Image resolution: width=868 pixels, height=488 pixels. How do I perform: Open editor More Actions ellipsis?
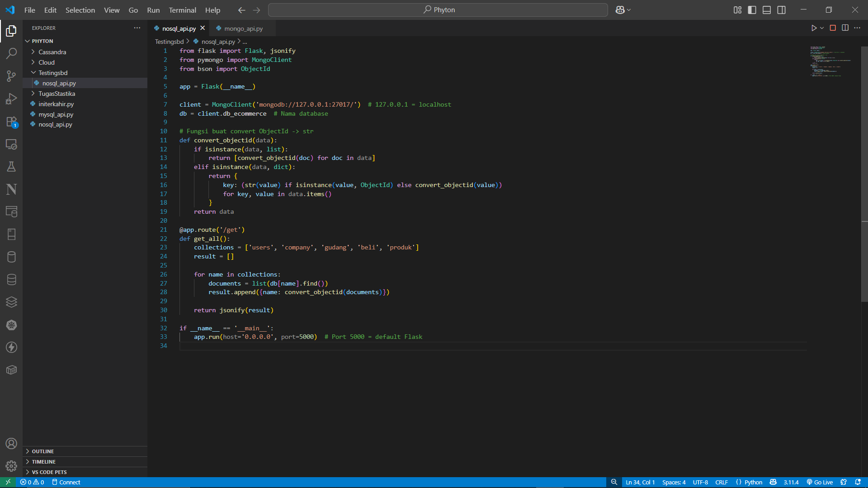pos(857,28)
